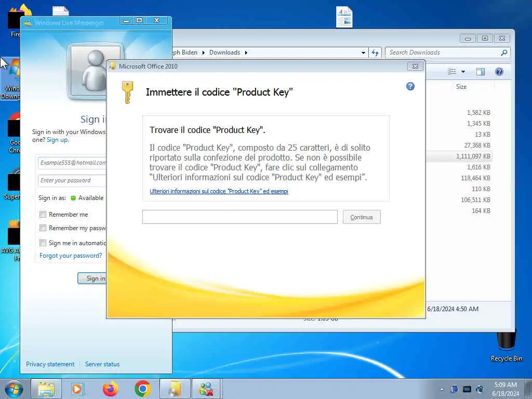532x399 pixels.
Task: Click the volume tray icon
Action: pyautogui.click(x=480, y=389)
